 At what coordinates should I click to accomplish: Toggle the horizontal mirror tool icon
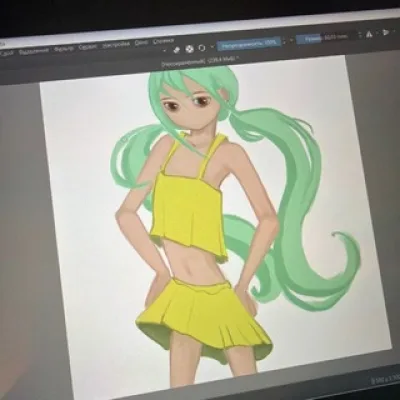(x=369, y=34)
